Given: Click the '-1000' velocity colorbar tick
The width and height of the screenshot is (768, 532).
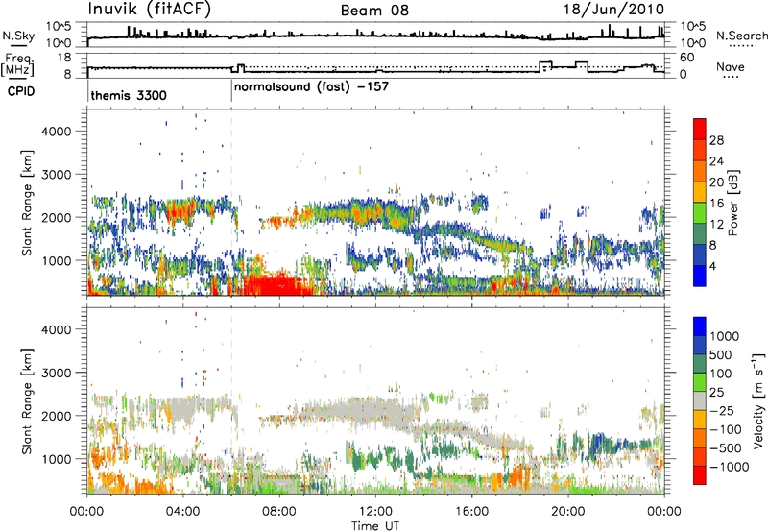Looking at the screenshot, I should click(729, 467).
